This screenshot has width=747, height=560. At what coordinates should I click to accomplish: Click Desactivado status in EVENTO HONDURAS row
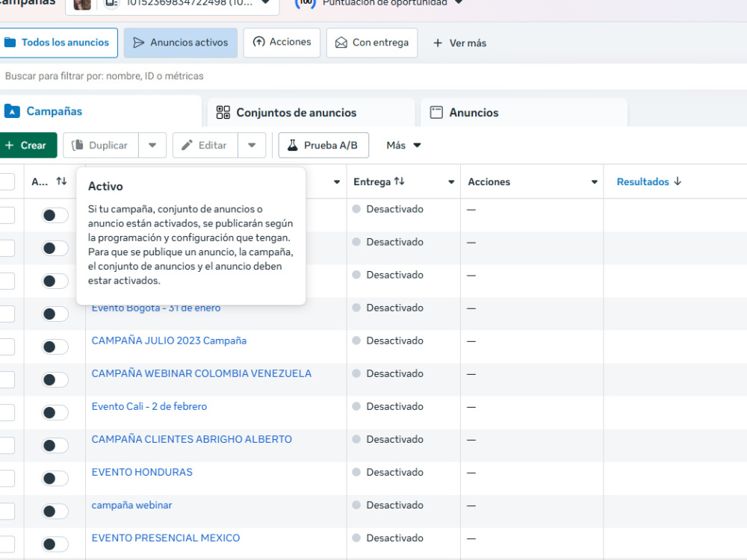394,473
